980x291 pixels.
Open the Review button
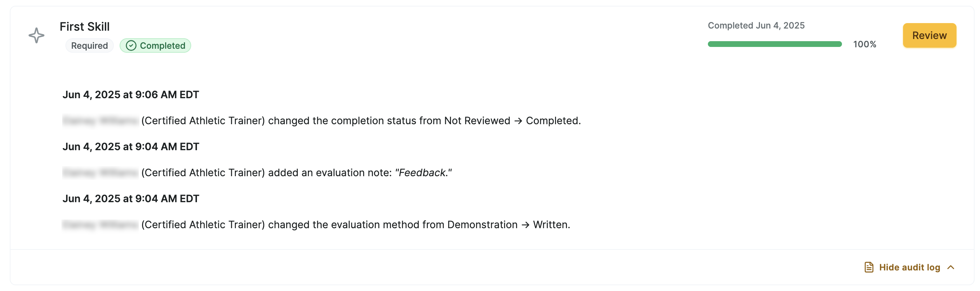(x=929, y=35)
